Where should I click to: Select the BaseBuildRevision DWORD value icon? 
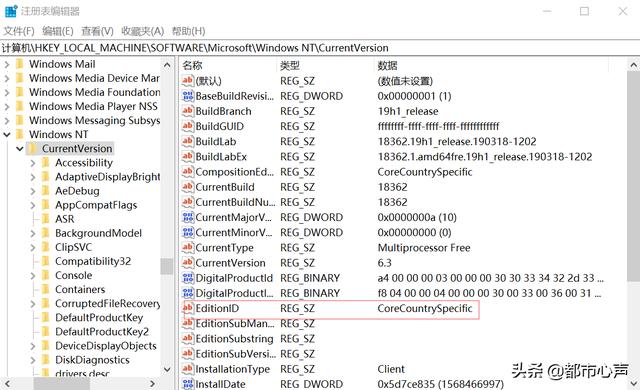point(188,96)
